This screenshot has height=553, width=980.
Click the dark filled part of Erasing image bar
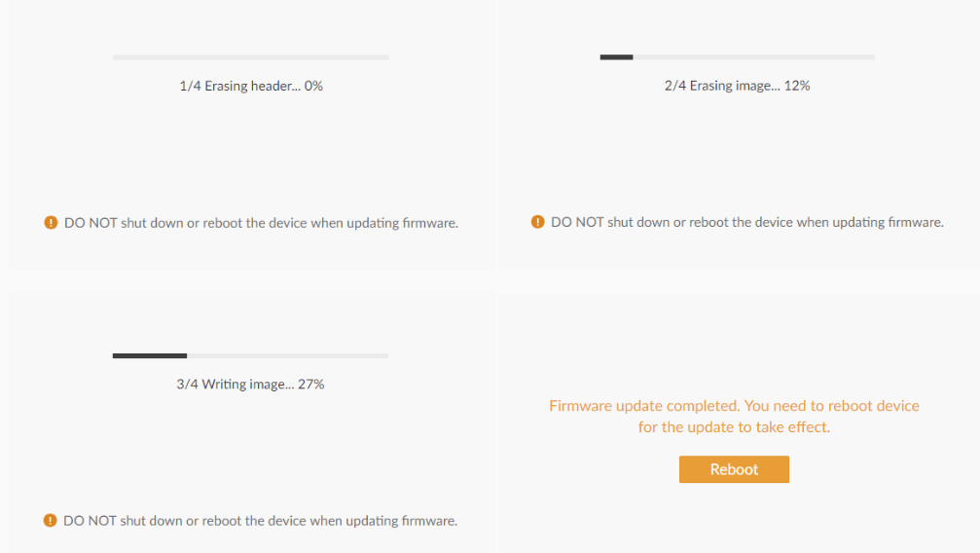click(616, 56)
